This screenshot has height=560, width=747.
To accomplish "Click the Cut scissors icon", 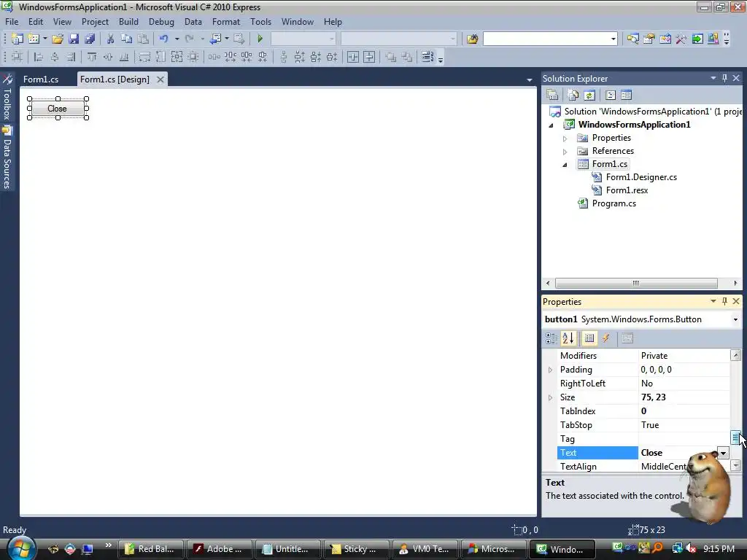I will (x=110, y=39).
